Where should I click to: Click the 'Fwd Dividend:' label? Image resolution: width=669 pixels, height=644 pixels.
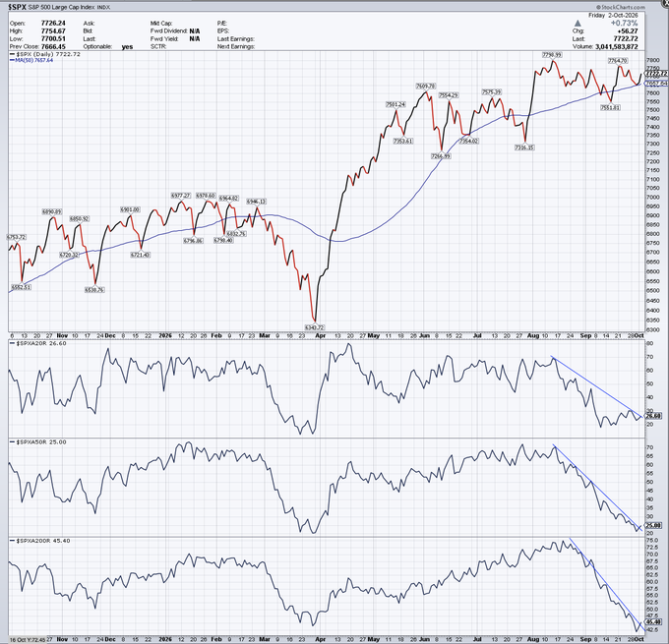pos(168,31)
